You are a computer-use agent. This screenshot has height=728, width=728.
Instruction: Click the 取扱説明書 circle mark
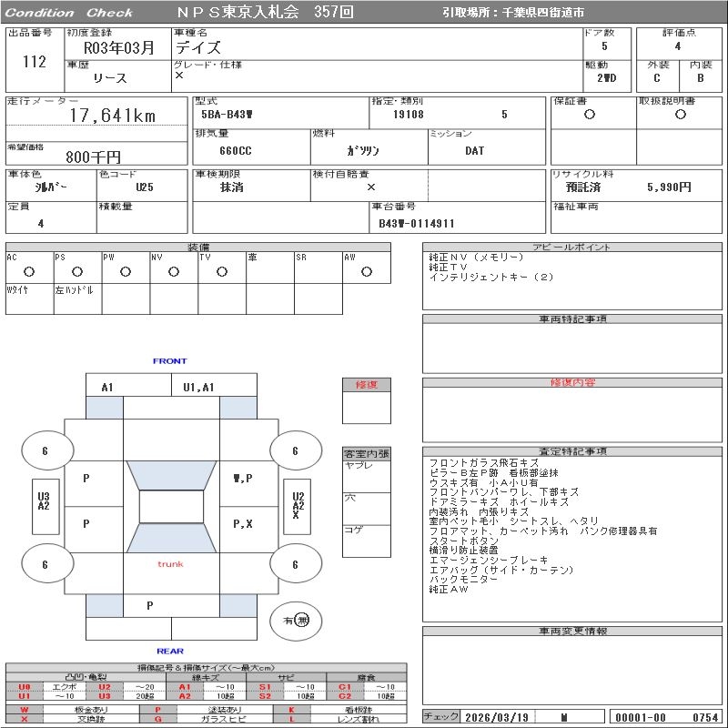(x=681, y=115)
